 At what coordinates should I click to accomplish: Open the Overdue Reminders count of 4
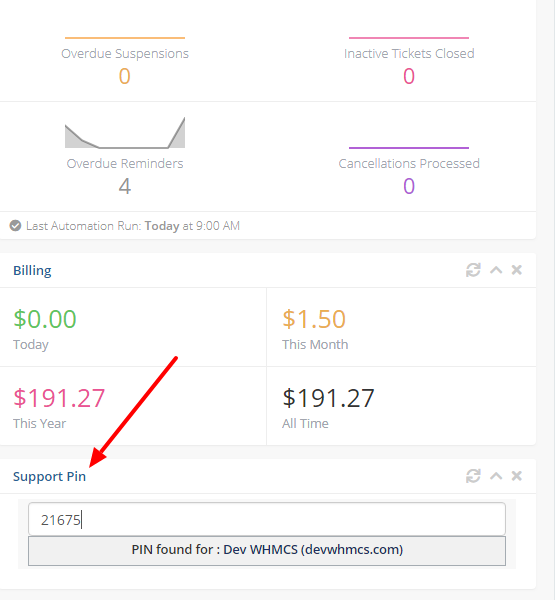point(125,186)
